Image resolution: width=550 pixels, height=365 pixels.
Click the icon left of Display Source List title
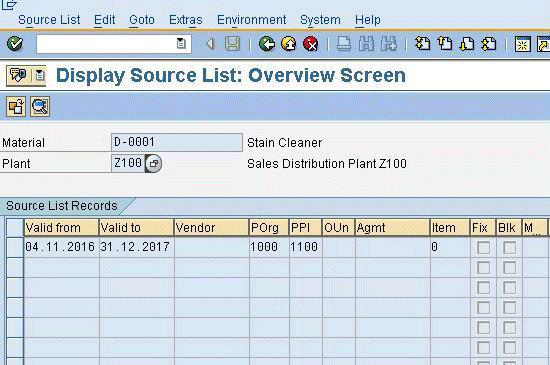pyautogui.click(x=18, y=75)
